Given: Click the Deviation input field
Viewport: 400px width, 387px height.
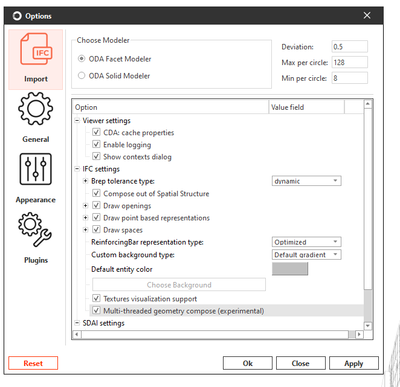Looking at the screenshot, I should click(x=350, y=47).
